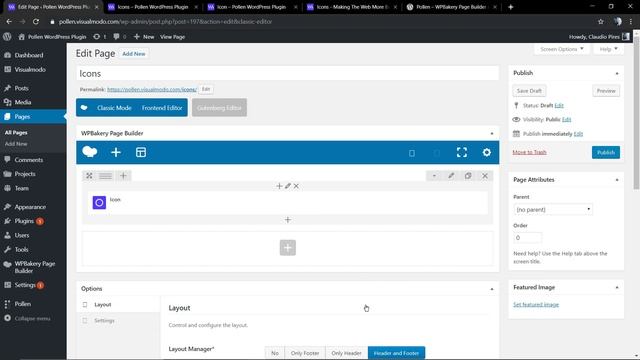Image resolution: width=640 pixels, height=360 pixels.
Task: Edit the row with the pencil icon
Action: (451, 176)
